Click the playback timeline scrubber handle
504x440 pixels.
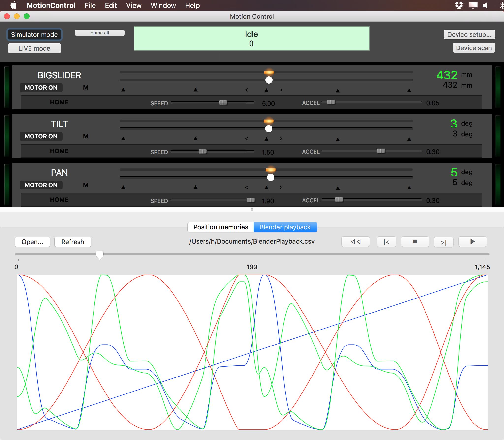[x=100, y=255]
